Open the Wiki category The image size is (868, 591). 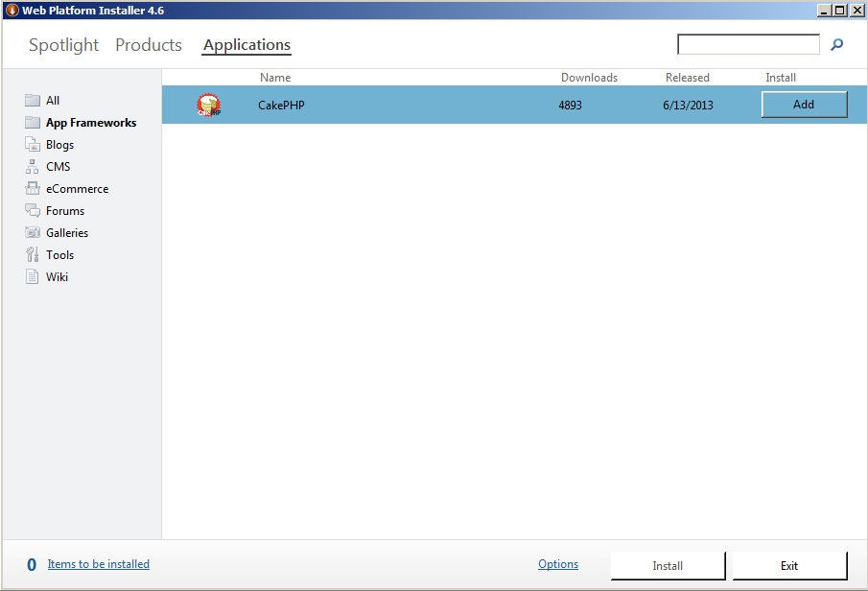tap(57, 277)
